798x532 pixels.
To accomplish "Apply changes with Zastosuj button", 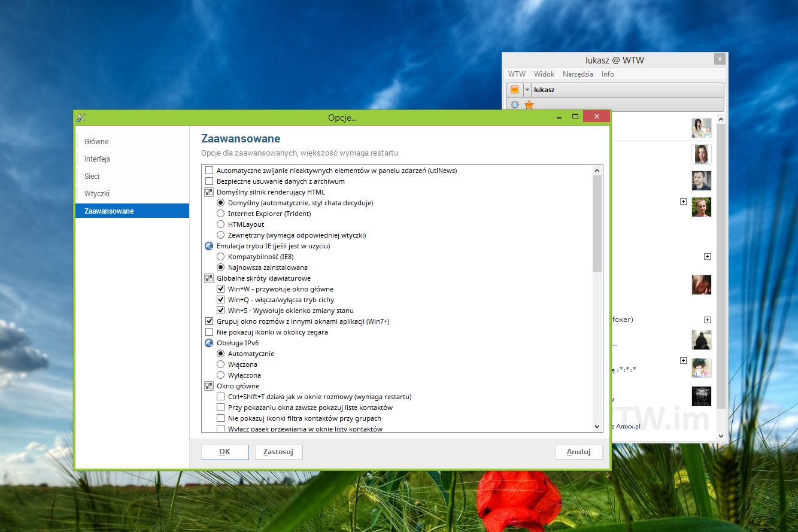I will (x=278, y=452).
